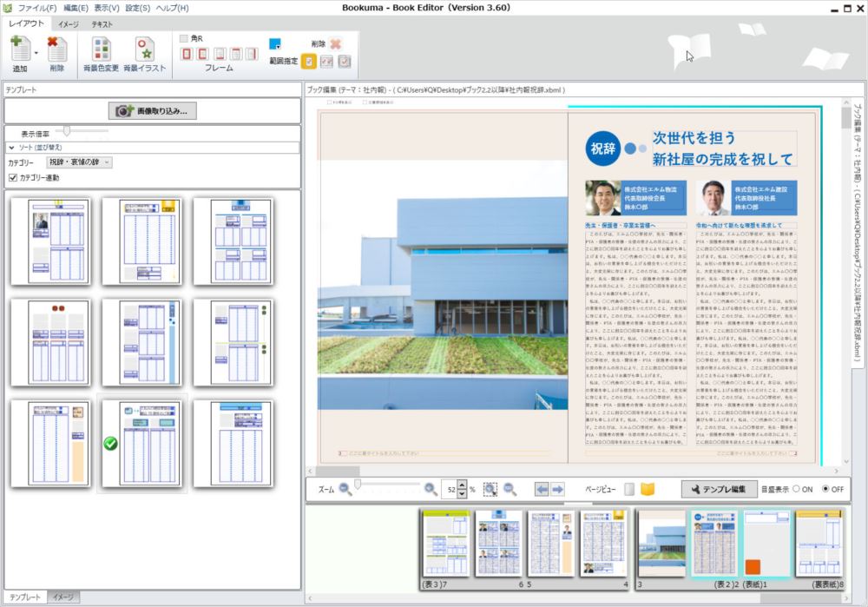Open the 背景色変更 background color tool

point(101,48)
